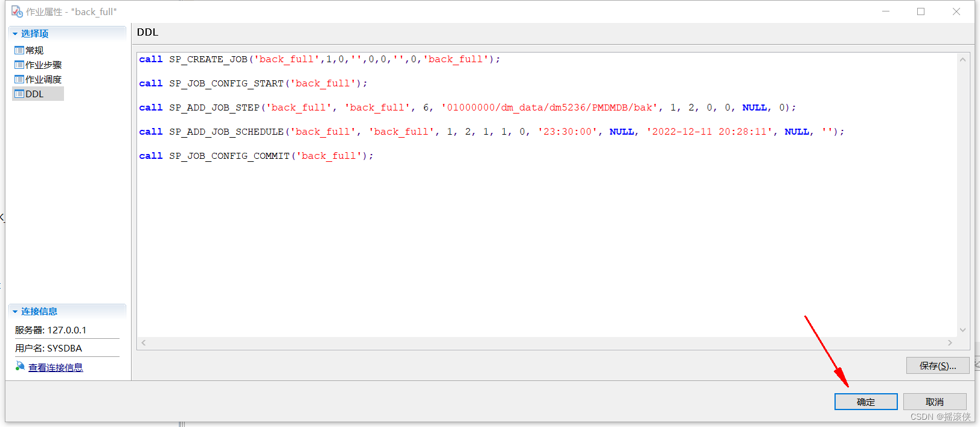Image resolution: width=980 pixels, height=427 pixels.
Task: Confirm with the 确定 button
Action: (866, 402)
